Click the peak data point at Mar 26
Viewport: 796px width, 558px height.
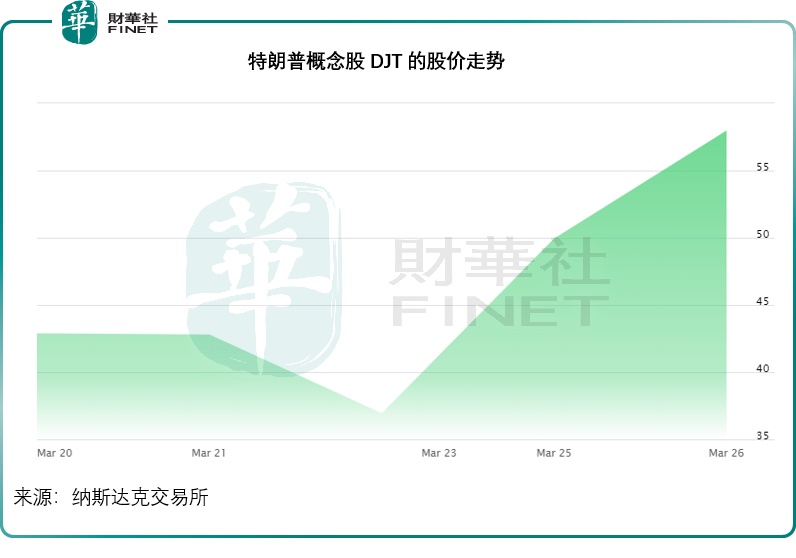click(726, 131)
